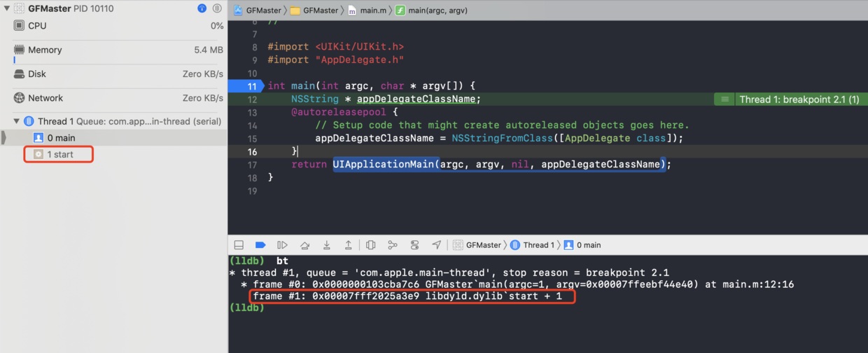Click line number 16 in the gutter
The image size is (868, 353).
[253, 152]
